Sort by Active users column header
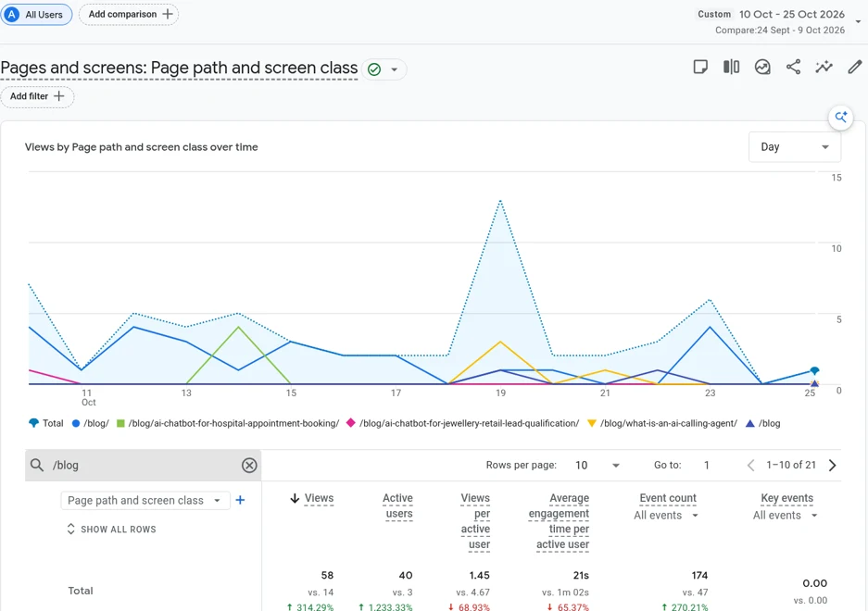This screenshot has height=611, width=868. click(397, 505)
